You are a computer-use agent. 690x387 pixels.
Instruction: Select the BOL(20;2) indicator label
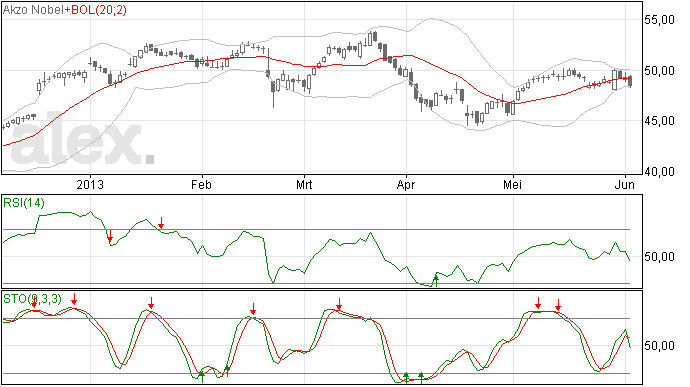click(99, 10)
